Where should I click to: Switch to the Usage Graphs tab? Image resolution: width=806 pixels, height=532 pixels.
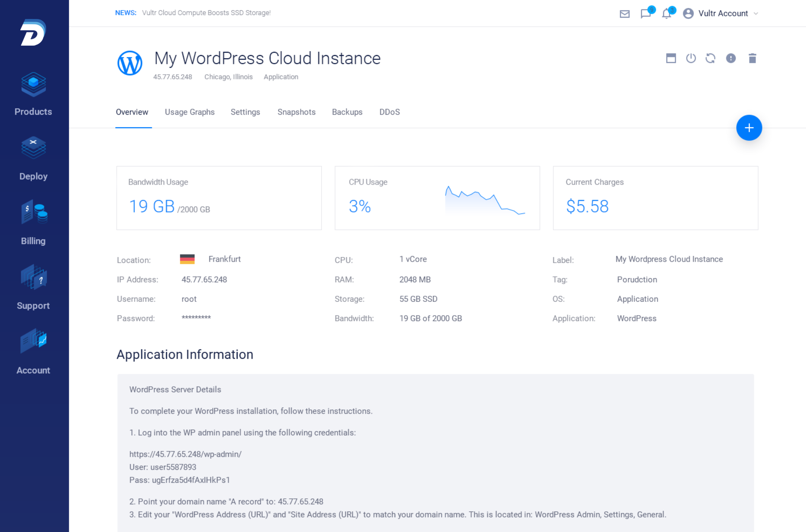pos(190,112)
